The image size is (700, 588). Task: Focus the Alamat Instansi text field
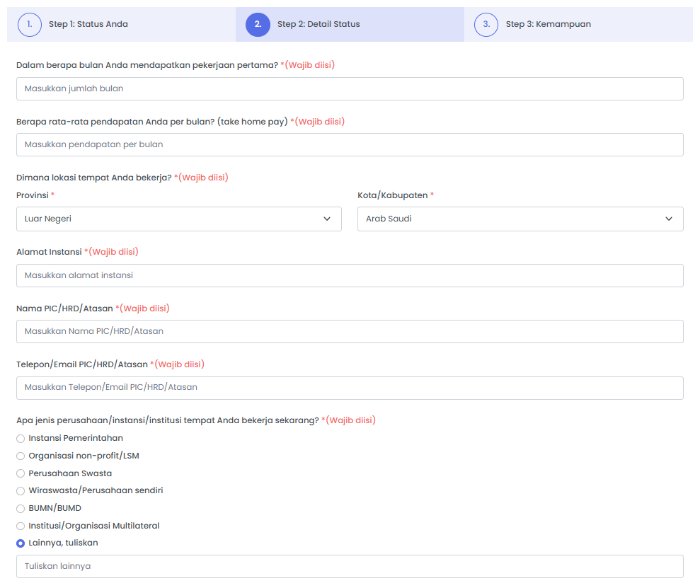[x=350, y=275]
